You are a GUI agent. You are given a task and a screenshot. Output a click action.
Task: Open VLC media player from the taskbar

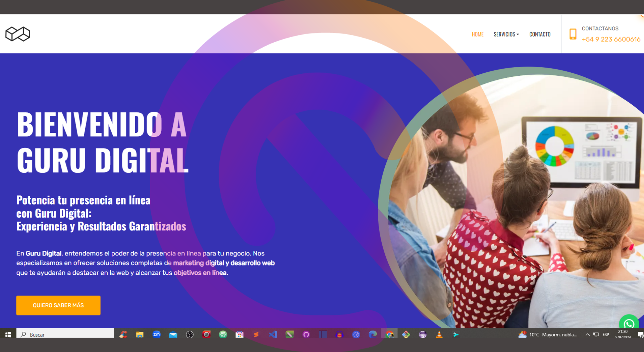tap(439, 334)
